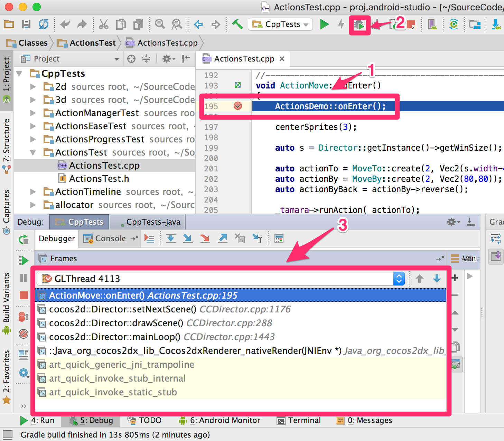Open View Breakpoints dialog icon
This screenshot has width=504, height=441.
point(24,317)
